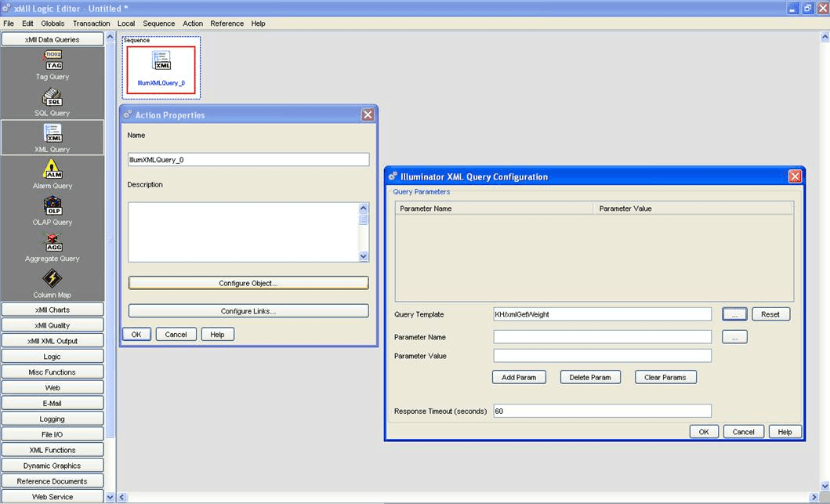The height and width of the screenshot is (504, 830).
Task: Select the SQL Query icon
Action: [53, 98]
